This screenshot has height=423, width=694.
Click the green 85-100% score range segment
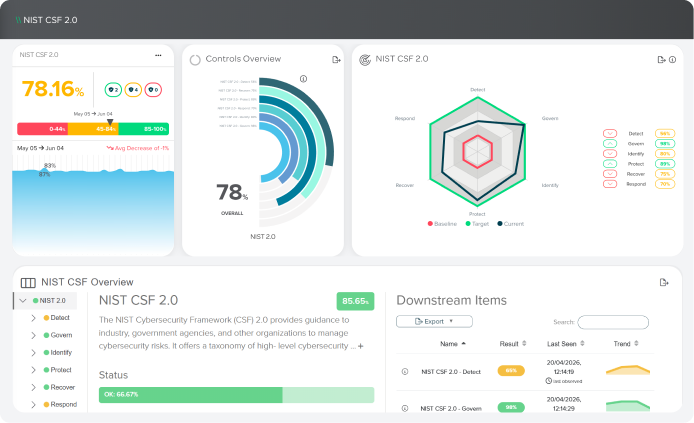pyautogui.click(x=143, y=129)
